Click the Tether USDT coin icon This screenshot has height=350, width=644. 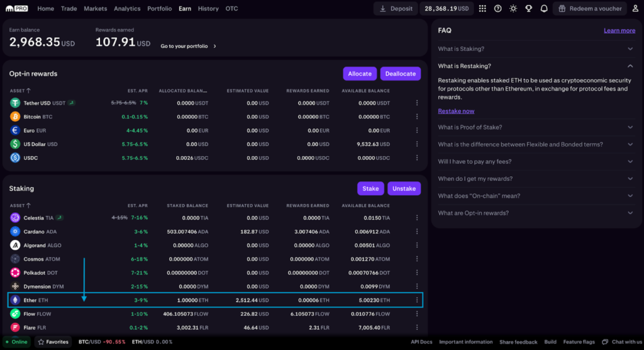pyautogui.click(x=15, y=103)
